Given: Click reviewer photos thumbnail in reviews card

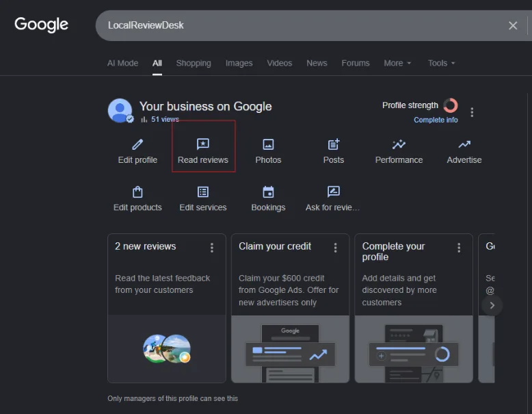Looking at the screenshot, I should [167, 348].
